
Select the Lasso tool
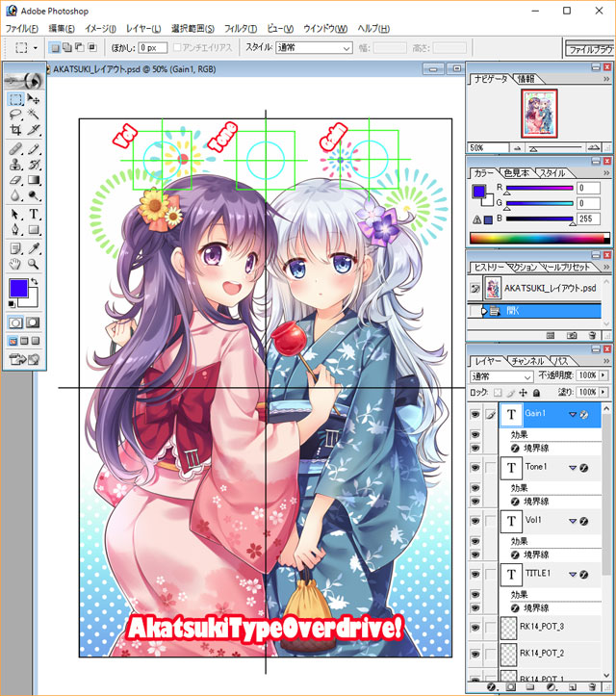point(15,115)
